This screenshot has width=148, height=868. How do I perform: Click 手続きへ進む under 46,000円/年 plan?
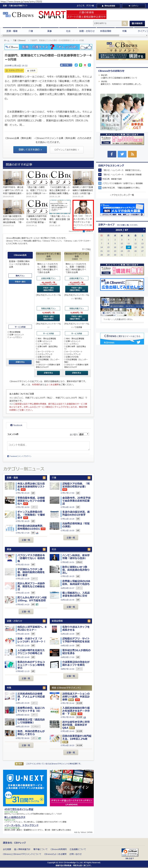pos(48,289)
